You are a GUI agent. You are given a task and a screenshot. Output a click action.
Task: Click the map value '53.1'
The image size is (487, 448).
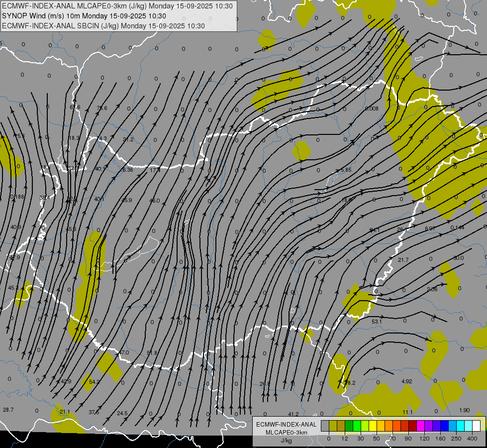click(x=377, y=322)
